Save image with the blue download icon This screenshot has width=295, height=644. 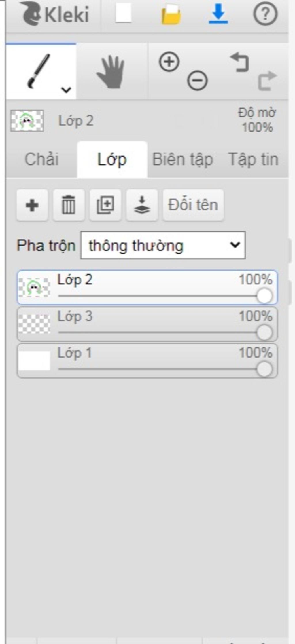coord(218,14)
